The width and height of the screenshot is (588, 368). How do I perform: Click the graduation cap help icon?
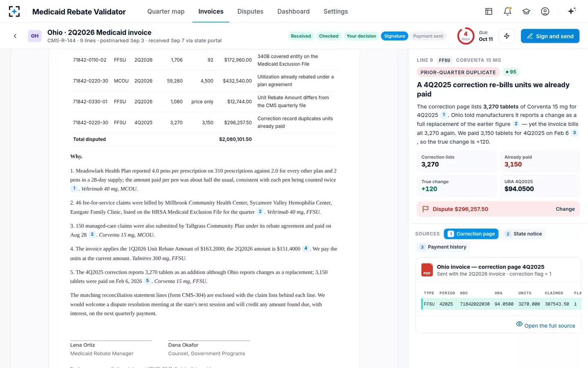pos(526,11)
